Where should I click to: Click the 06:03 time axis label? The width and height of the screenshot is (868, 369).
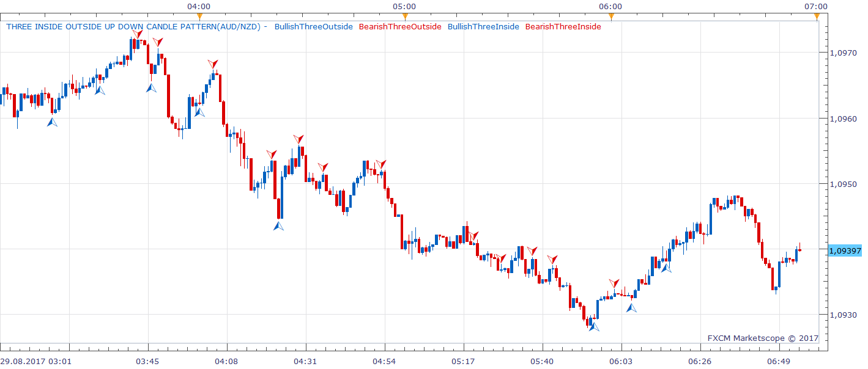pos(621,361)
